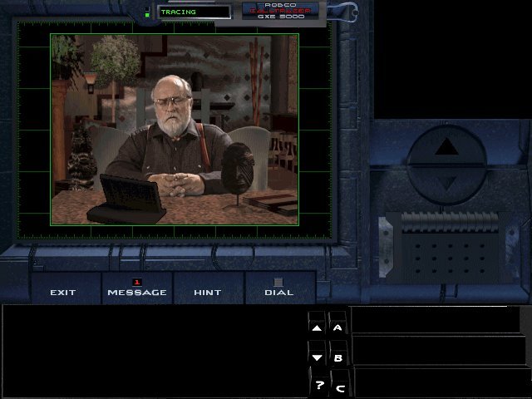Click the response C text field
The height and width of the screenshot is (399, 532).
442,382
